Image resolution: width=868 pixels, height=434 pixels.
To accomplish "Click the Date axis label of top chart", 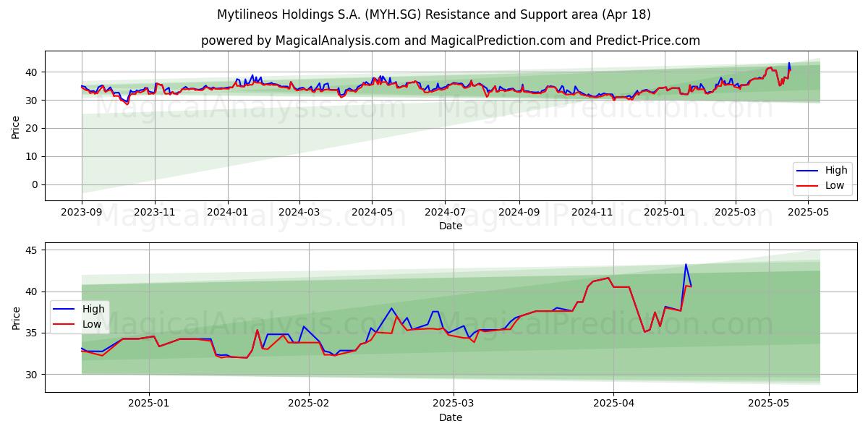I will tap(450, 226).
